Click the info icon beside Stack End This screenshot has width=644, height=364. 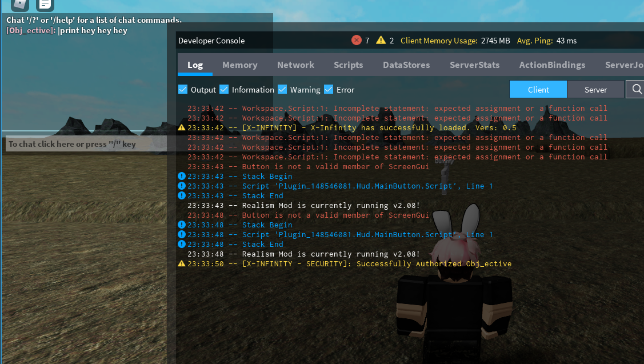coord(182,195)
